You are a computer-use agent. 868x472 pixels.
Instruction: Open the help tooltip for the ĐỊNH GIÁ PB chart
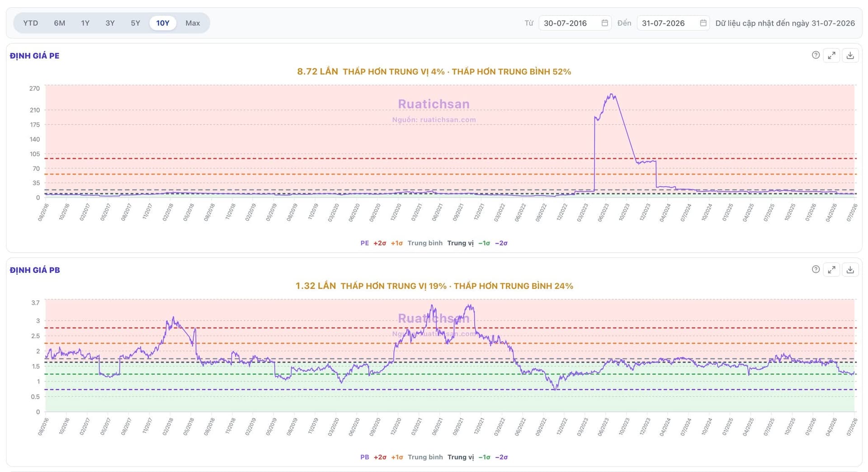point(816,269)
